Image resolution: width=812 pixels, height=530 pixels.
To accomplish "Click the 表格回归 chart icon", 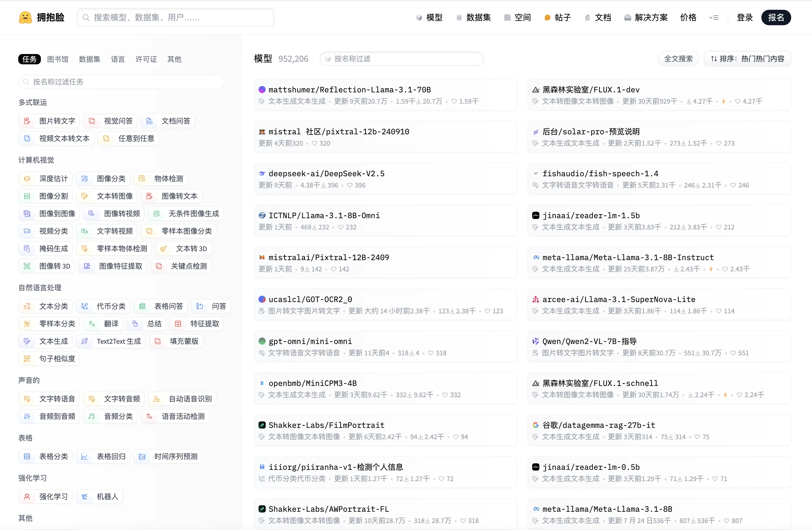I will pyautogui.click(x=85, y=457).
